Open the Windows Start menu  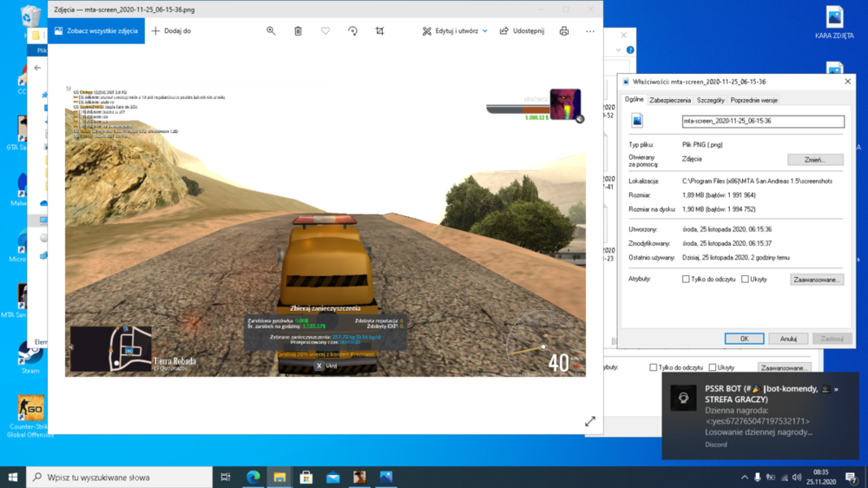[13, 477]
